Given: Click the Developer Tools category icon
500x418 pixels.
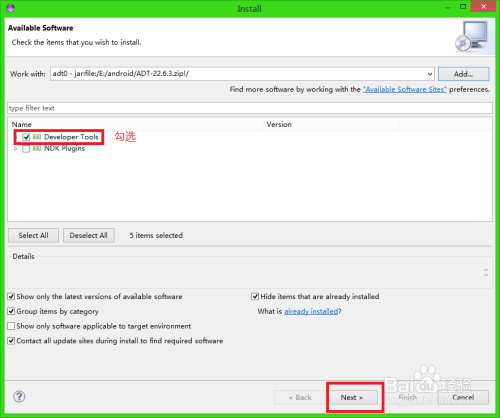Looking at the screenshot, I should tap(37, 137).
